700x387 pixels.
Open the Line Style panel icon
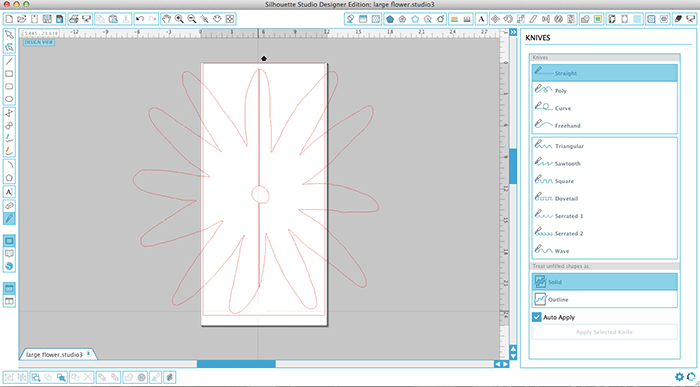tap(467, 19)
